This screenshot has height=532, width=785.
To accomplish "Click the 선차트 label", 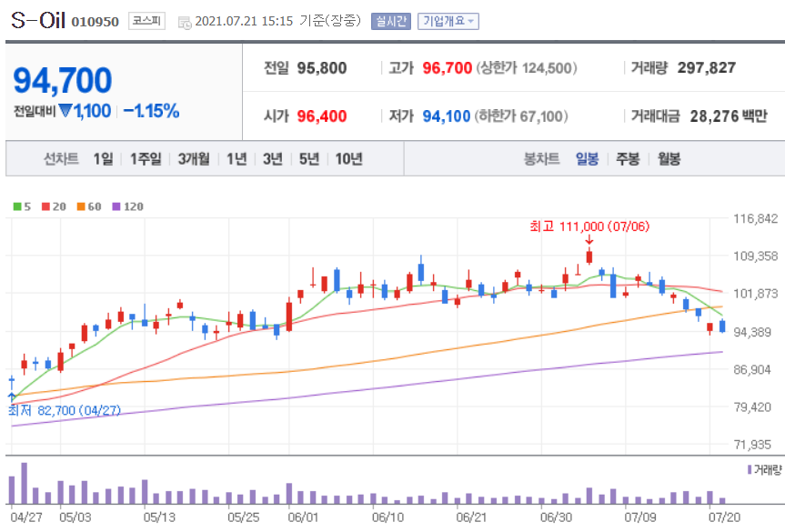I will tap(61, 159).
